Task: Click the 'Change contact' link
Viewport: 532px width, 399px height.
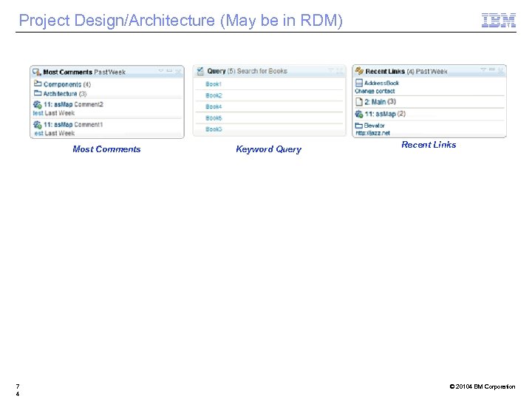Action: point(375,92)
